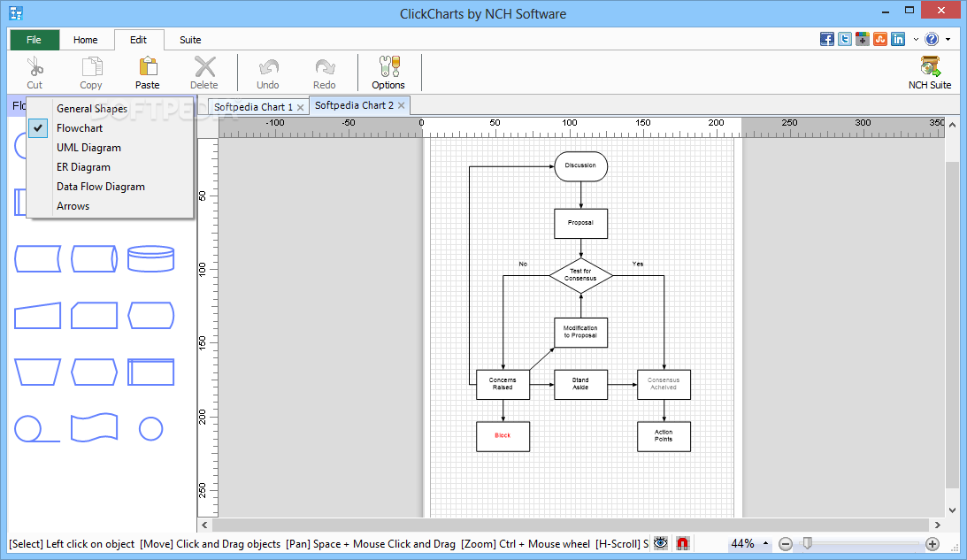Select the checked Flowchart shape category
The width and height of the screenshot is (967, 560).
(x=110, y=128)
